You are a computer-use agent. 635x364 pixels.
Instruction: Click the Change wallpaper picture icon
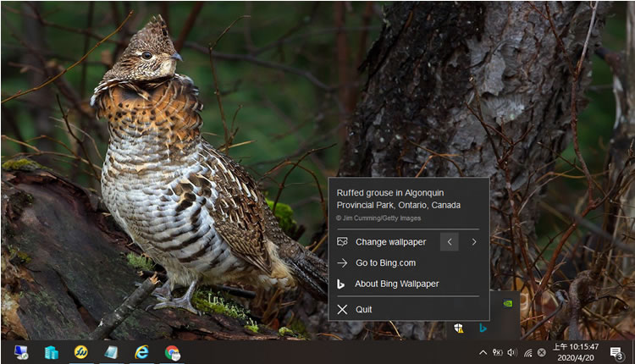pyautogui.click(x=342, y=242)
